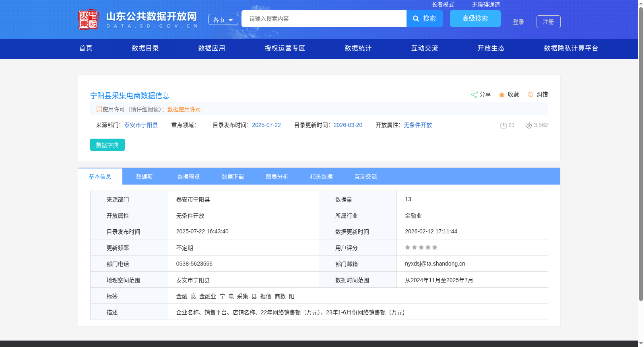Click the download count icon beside 21

tap(503, 125)
